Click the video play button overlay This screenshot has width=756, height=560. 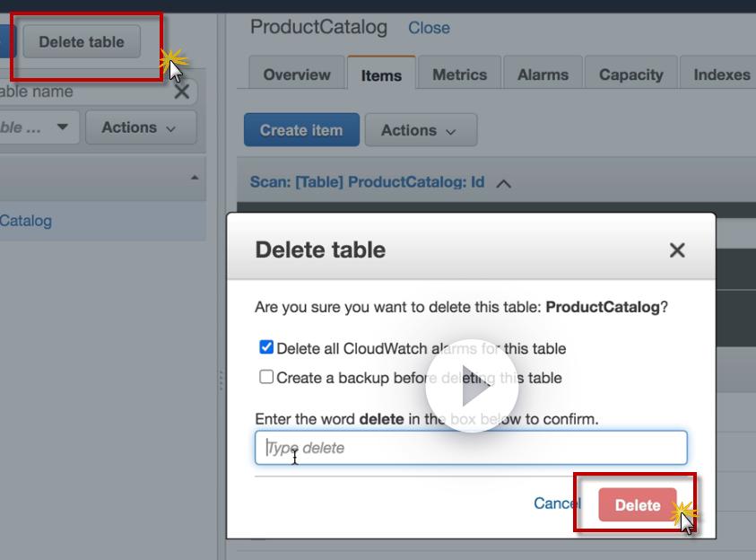(472, 387)
